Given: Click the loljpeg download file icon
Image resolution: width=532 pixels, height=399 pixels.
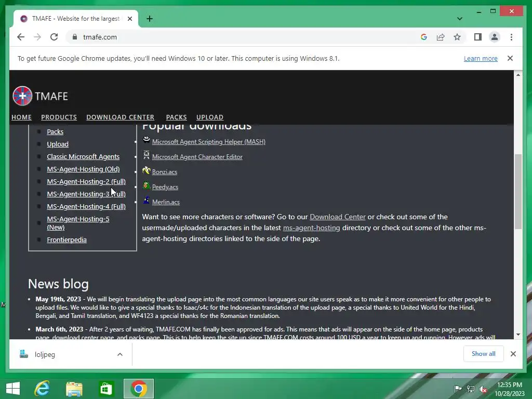Looking at the screenshot, I should tap(24, 354).
